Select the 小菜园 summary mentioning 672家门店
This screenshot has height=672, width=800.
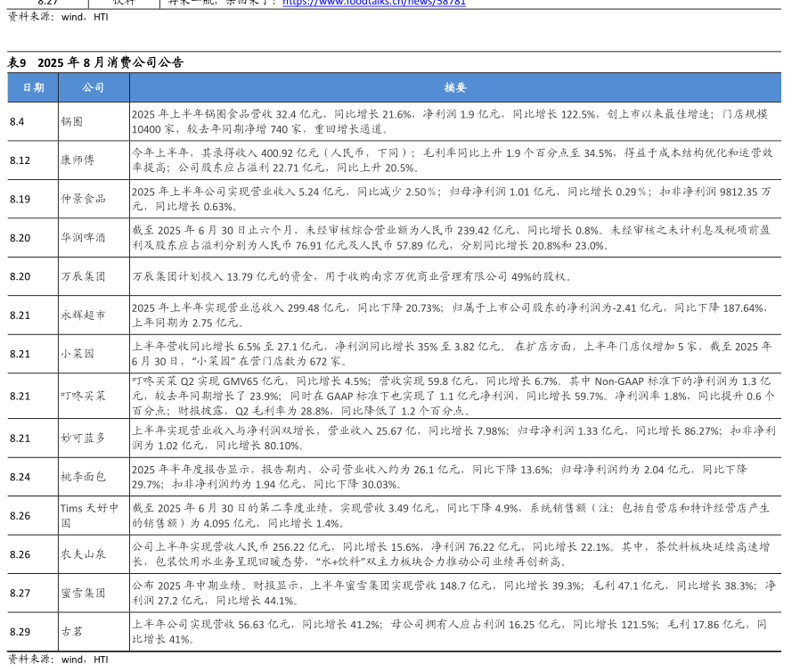tap(452, 354)
